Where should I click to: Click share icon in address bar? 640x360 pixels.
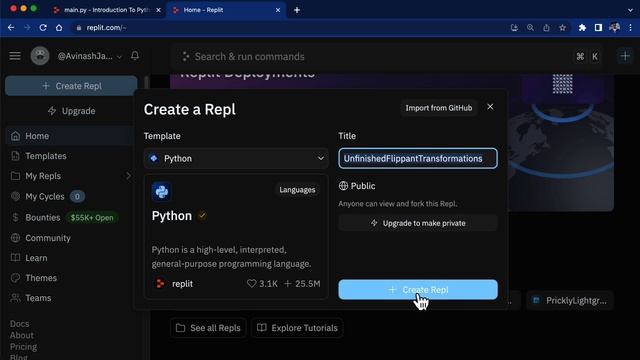point(546,28)
